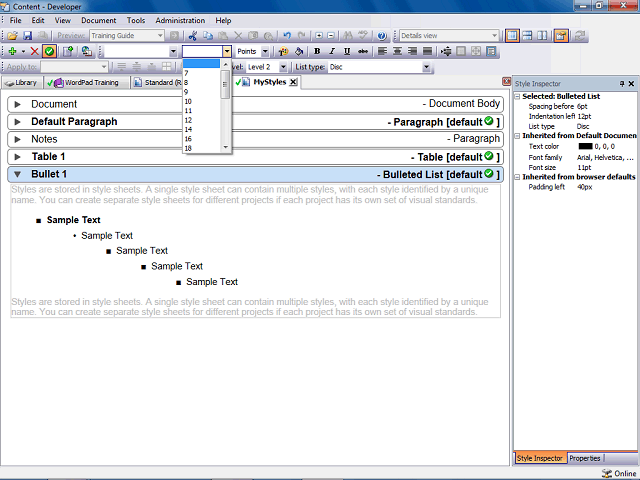Image resolution: width=640 pixels, height=480 pixels.
Task: Open a file with the folder icon
Action: coord(12,36)
